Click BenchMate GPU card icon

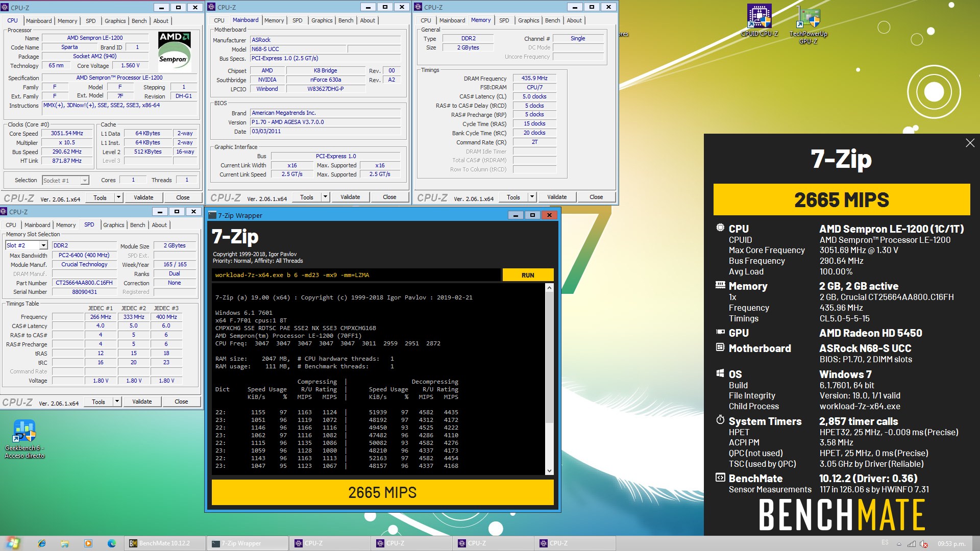pos(720,332)
